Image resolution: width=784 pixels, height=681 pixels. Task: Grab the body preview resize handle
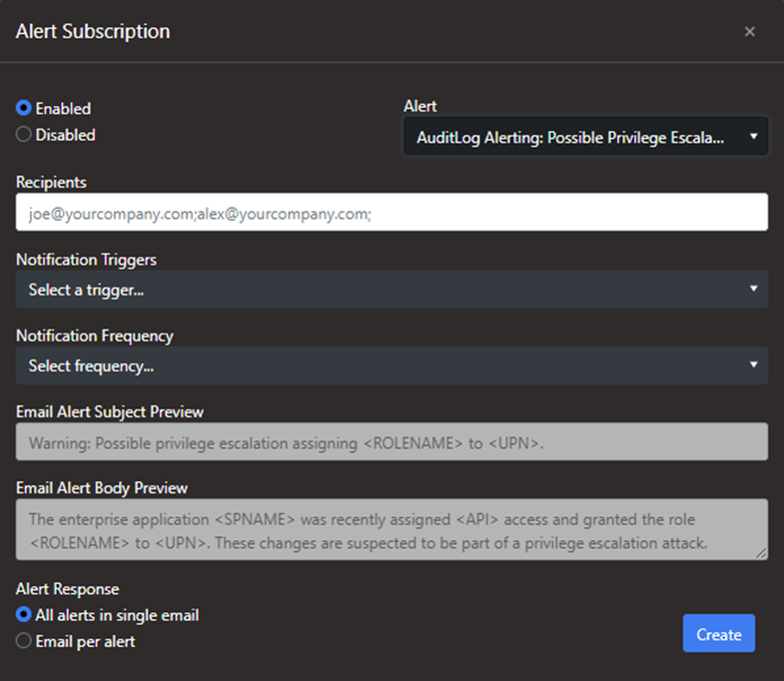[762, 554]
